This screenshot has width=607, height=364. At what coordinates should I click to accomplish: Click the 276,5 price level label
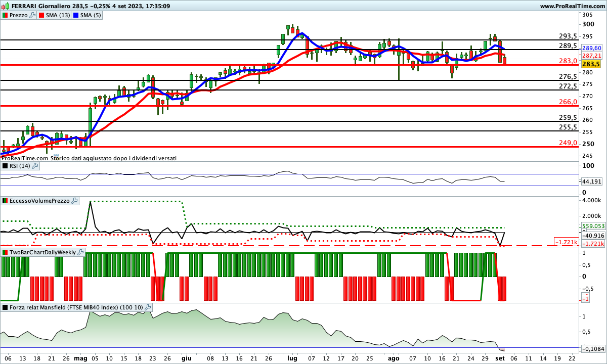click(x=568, y=77)
